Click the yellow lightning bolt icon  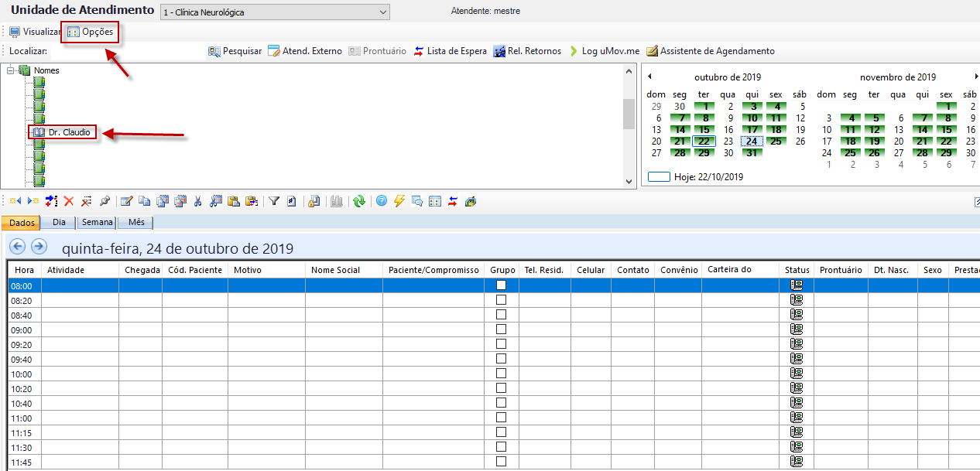click(399, 201)
